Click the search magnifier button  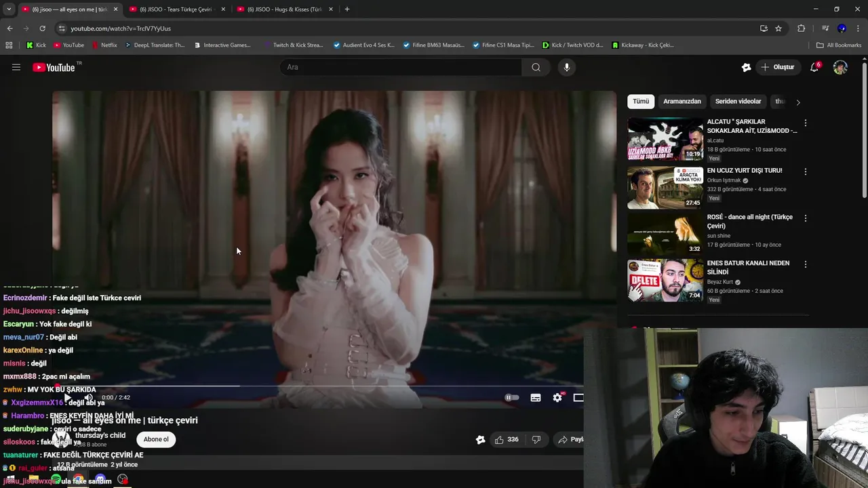click(x=536, y=67)
